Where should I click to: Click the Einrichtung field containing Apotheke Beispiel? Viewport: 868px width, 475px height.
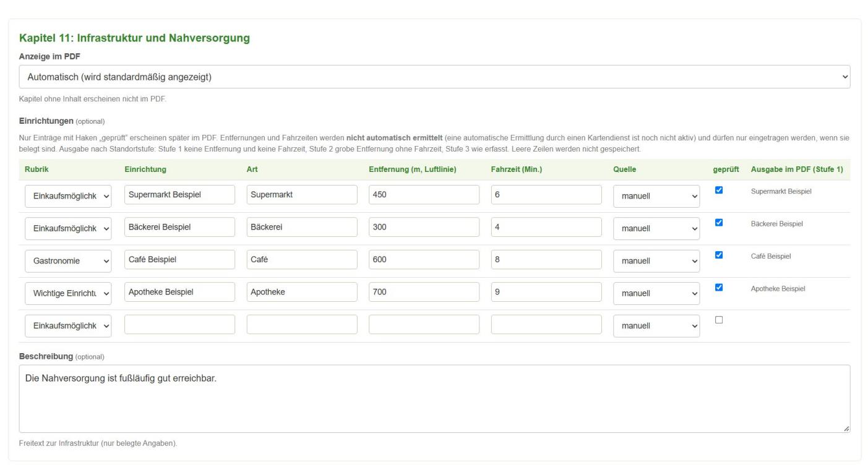click(179, 292)
